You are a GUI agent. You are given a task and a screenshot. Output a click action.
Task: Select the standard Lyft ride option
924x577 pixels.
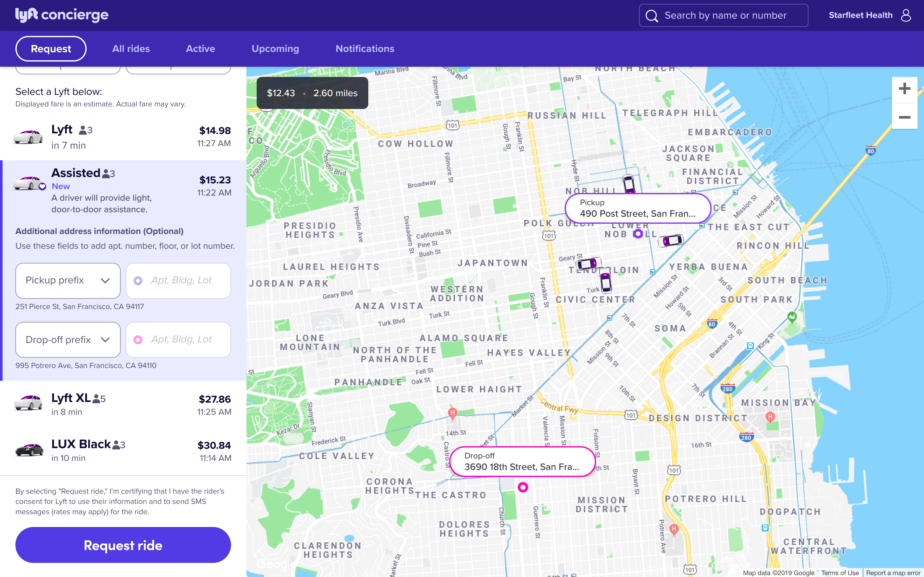click(x=122, y=137)
